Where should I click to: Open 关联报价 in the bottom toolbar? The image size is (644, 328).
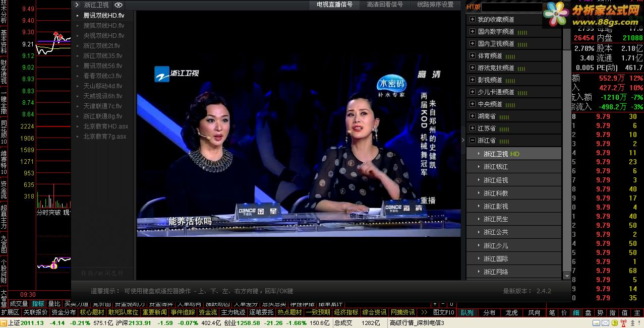click(35, 312)
